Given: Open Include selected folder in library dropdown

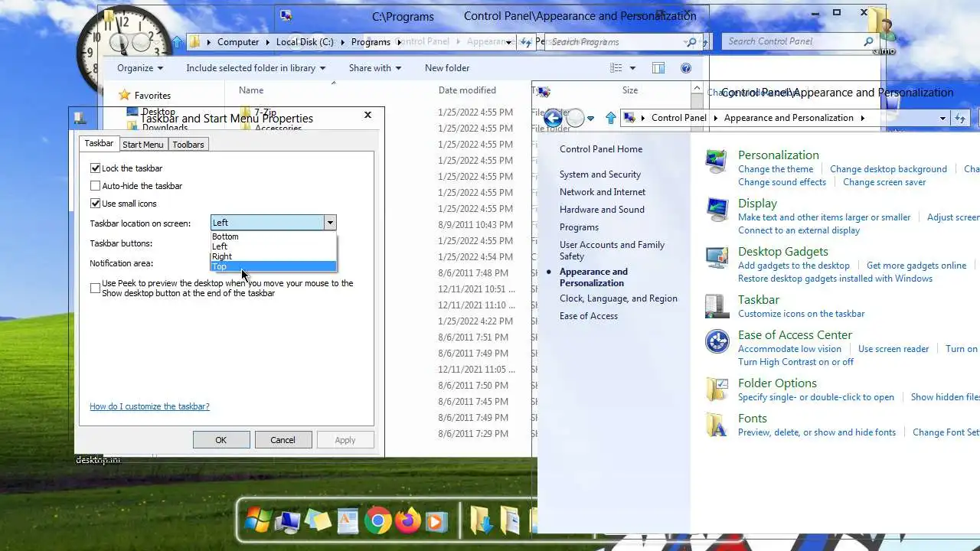Looking at the screenshot, I should pyautogui.click(x=256, y=68).
